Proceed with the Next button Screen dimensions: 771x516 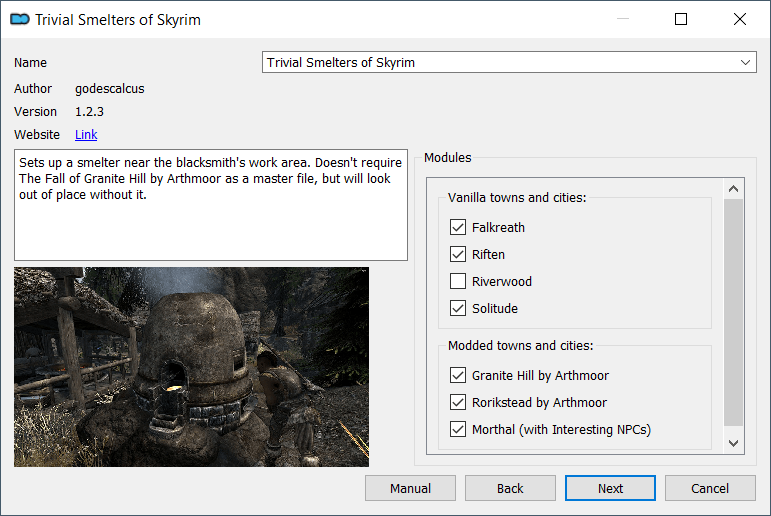tap(610, 488)
